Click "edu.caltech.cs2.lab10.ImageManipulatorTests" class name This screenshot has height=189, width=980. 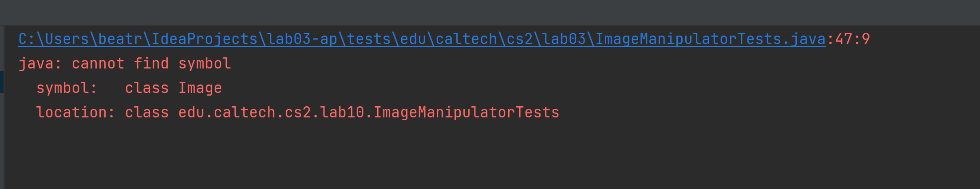(x=368, y=113)
